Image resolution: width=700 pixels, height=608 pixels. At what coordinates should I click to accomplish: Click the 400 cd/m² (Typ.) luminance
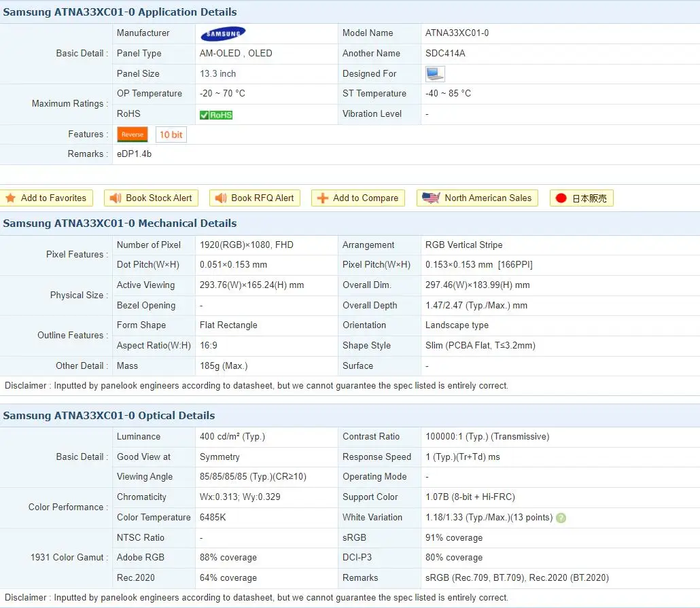click(x=232, y=437)
